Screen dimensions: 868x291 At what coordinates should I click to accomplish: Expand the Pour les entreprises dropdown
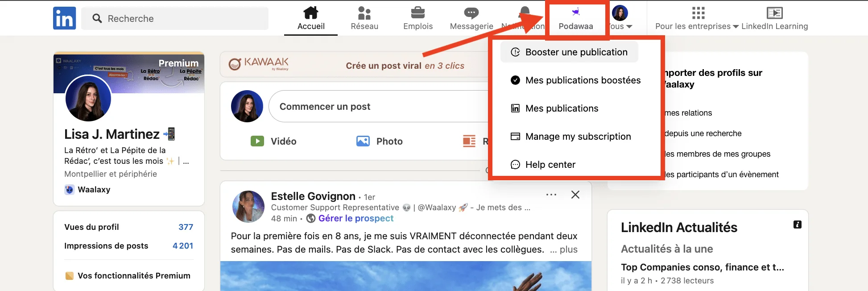736,27
